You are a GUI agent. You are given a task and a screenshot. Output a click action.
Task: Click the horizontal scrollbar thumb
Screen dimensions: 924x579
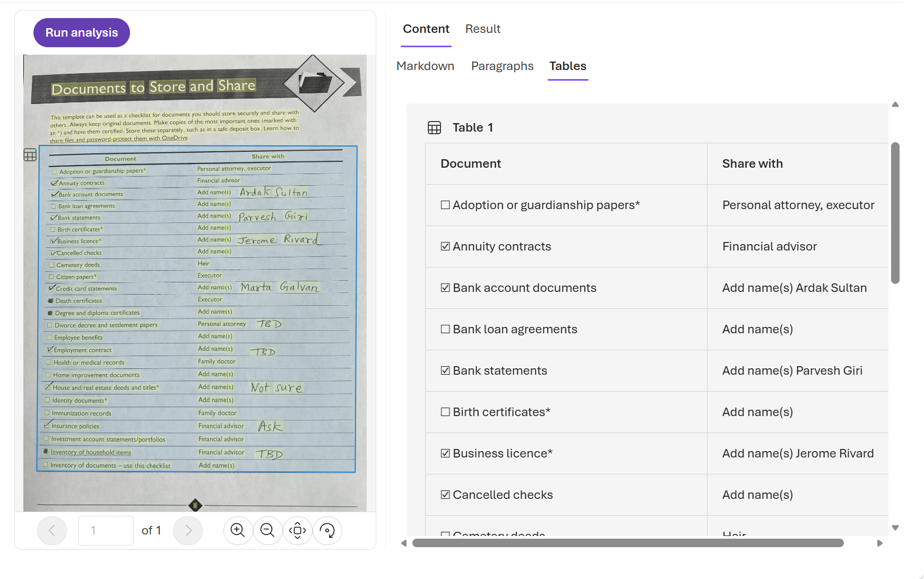[x=628, y=543]
